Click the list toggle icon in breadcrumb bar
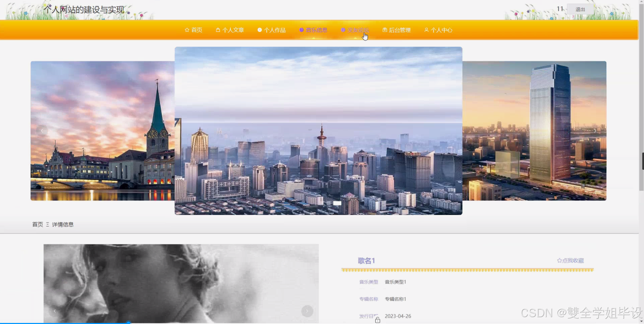 point(48,224)
